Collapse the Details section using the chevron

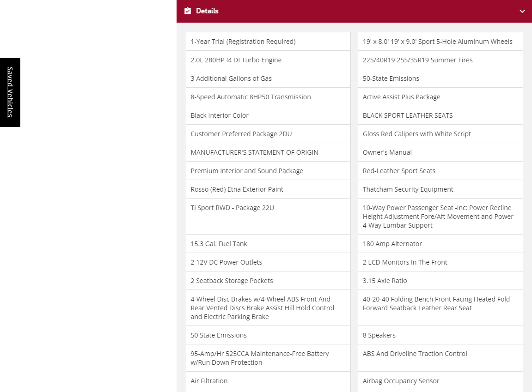point(522,11)
